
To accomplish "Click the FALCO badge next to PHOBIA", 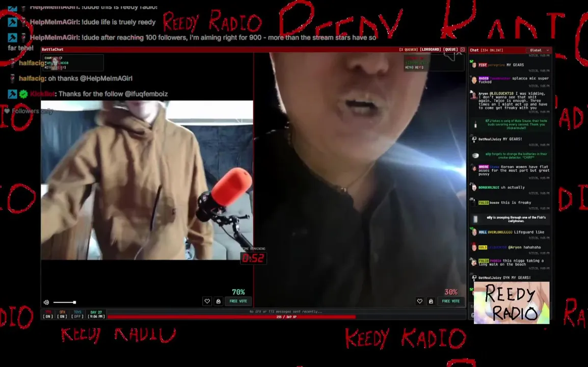I will 484,261.
